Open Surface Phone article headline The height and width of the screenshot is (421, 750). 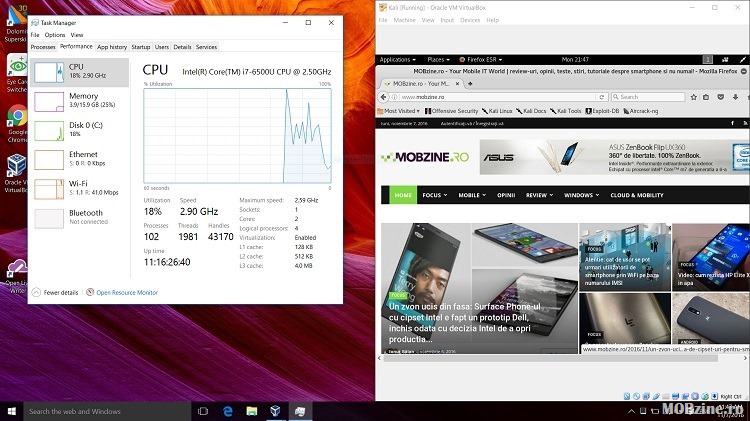coord(464,323)
